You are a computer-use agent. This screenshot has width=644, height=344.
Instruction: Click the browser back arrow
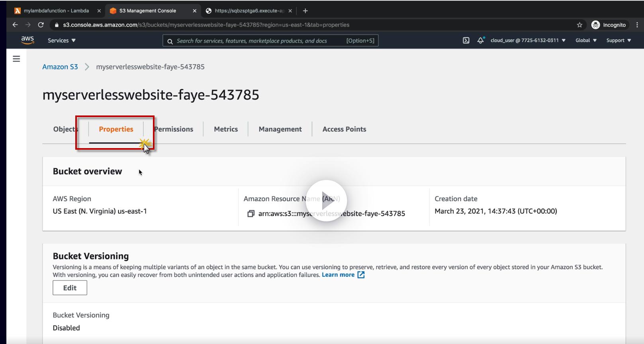(x=15, y=25)
